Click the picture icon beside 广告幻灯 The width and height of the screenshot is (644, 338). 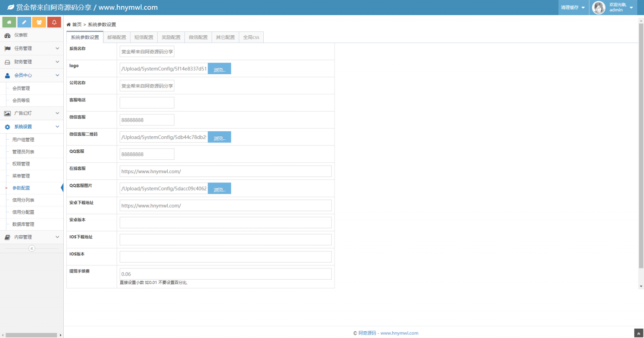tap(8, 114)
